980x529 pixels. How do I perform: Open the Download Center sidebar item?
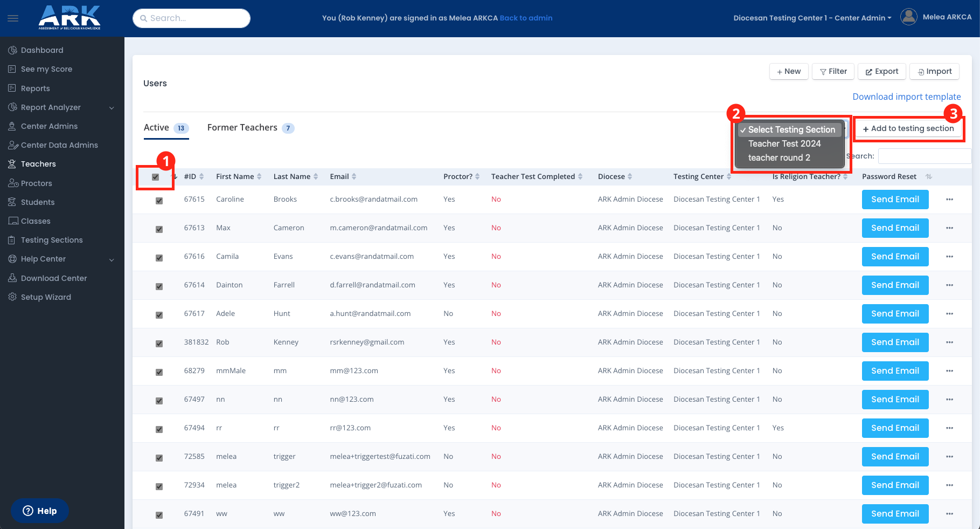pyautogui.click(x=53, y=278)
